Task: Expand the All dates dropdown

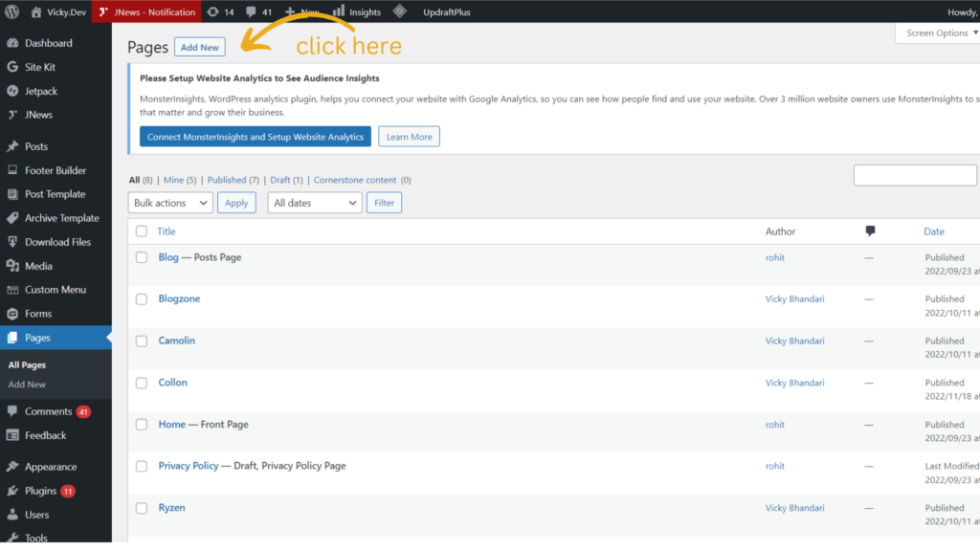Action: click(x=315, y=203)
